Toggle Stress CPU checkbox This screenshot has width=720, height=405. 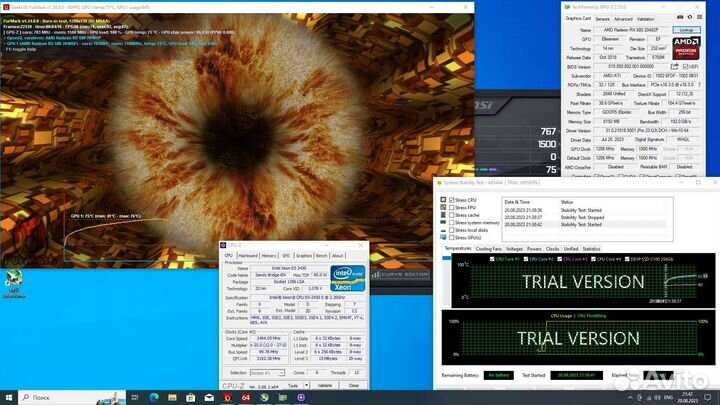(x=452, y=200)
